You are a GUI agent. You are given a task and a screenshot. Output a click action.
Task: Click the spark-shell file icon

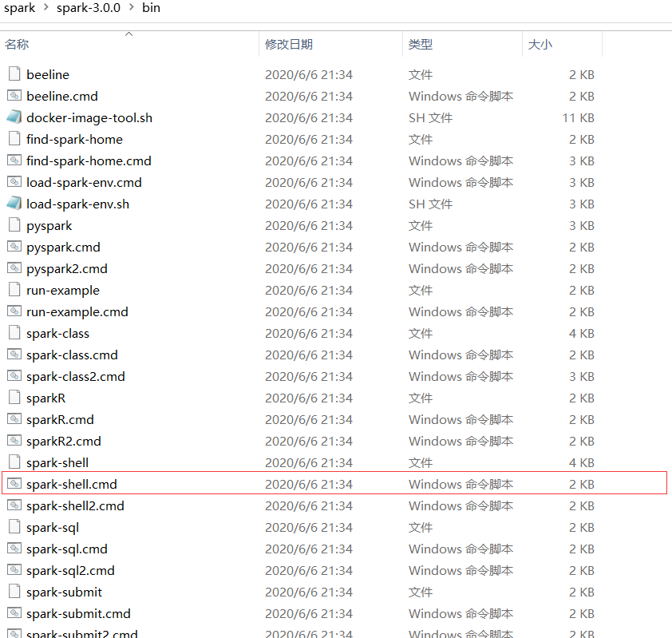[14, 462]
